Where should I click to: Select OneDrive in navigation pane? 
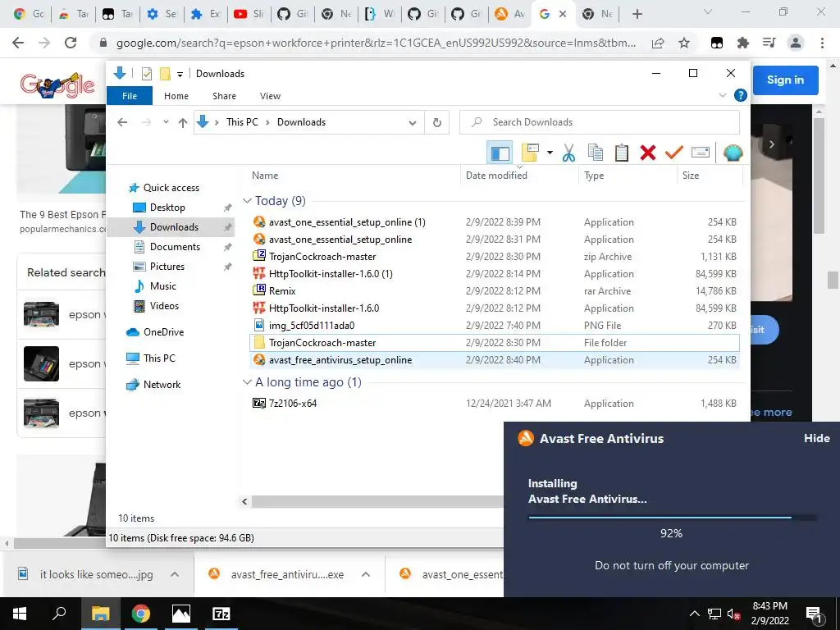point(163,332)
